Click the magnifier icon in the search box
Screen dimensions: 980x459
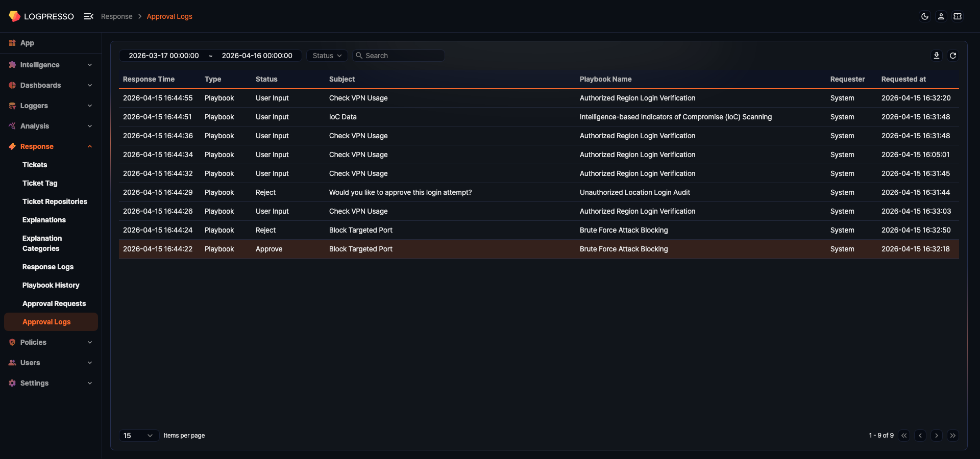[360, 56]
